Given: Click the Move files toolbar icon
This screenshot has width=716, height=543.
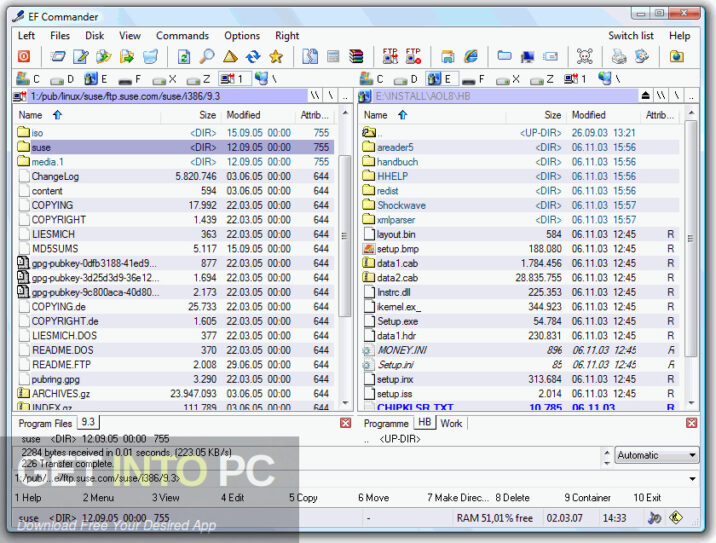Looking at the screenshot, I should [127, 56].
